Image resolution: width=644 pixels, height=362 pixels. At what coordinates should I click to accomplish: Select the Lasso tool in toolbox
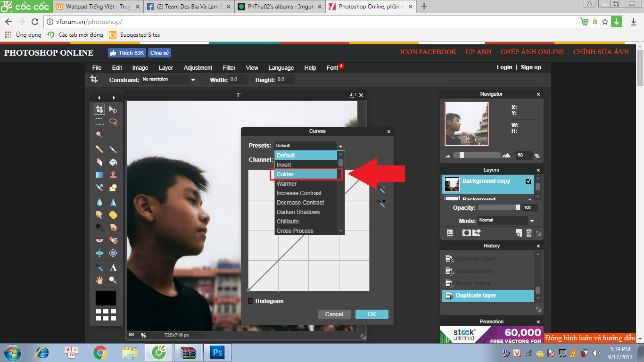click(113, 122)
